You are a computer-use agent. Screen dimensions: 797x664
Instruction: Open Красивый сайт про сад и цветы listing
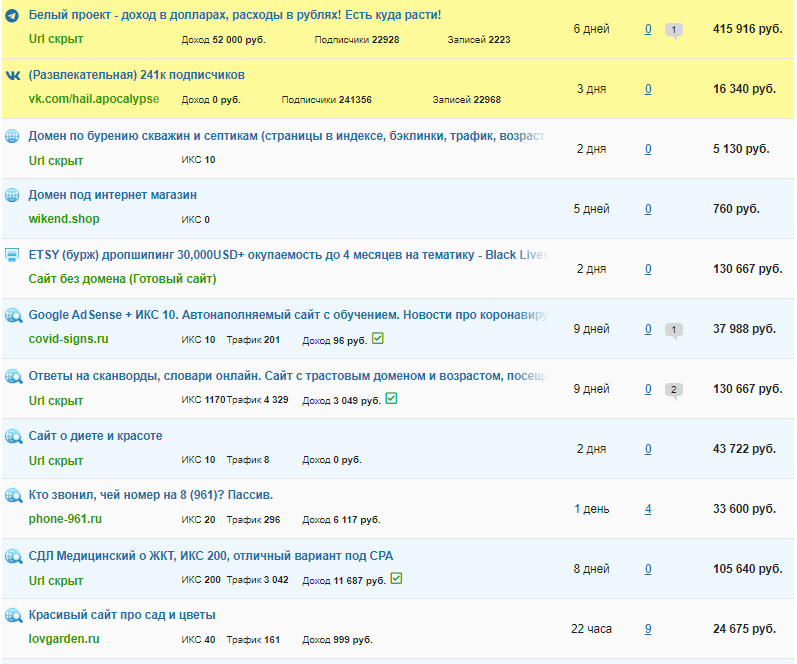coord(122,615)
